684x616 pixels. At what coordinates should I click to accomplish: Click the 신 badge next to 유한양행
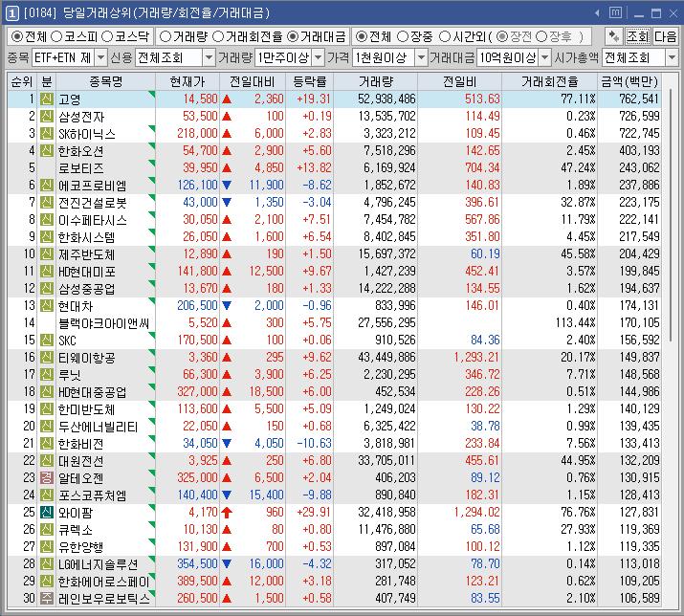[46, 546]
